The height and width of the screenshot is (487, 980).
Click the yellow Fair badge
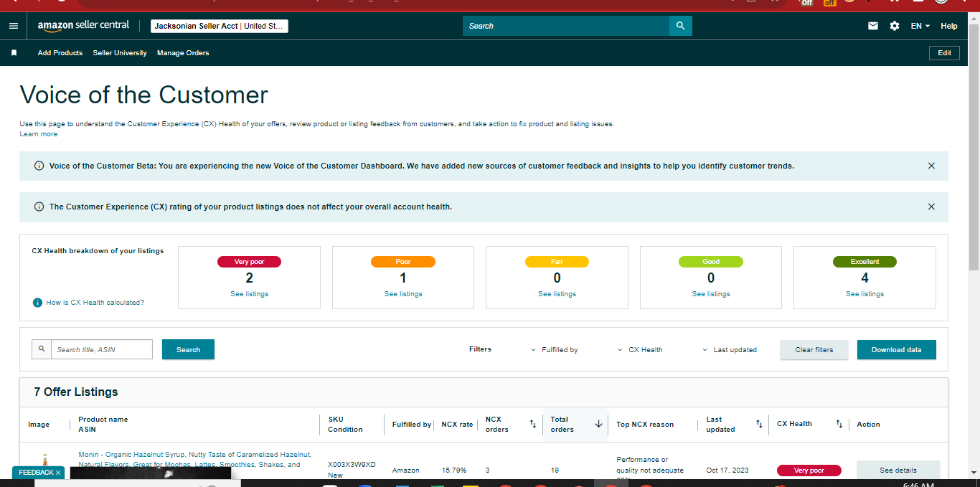click(557, 262)
